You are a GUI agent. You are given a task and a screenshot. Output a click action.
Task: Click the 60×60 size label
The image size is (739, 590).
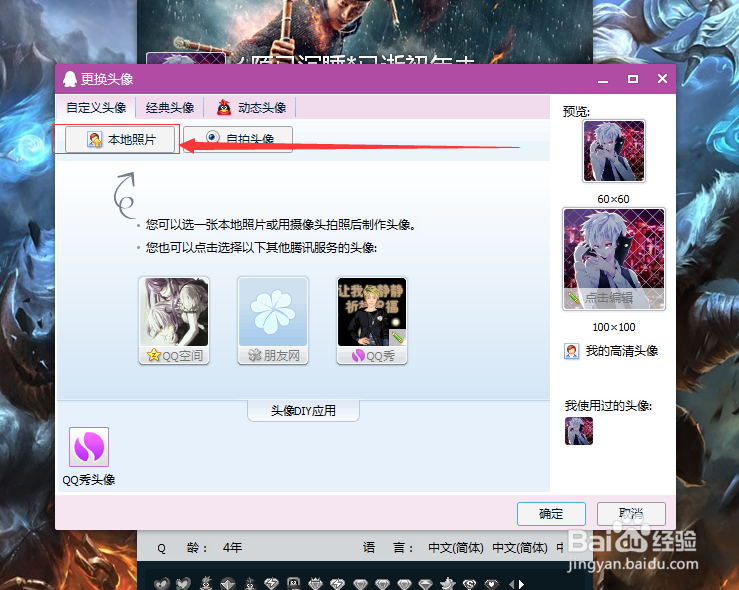(613, 199)
